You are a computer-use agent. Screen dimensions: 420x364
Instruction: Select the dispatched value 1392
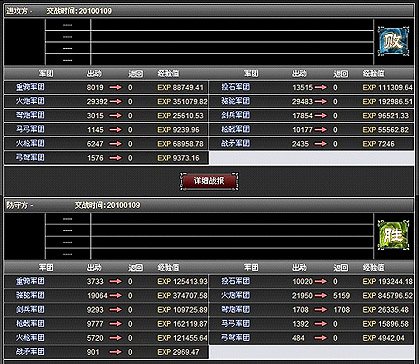coord(300,324)
